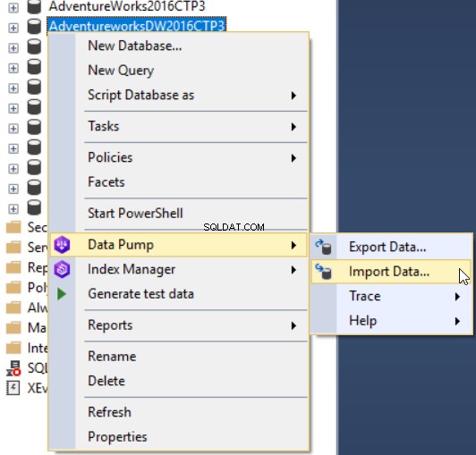Expand the AdventureWorks2016CTP3 database node

click(x=13, y=7)
